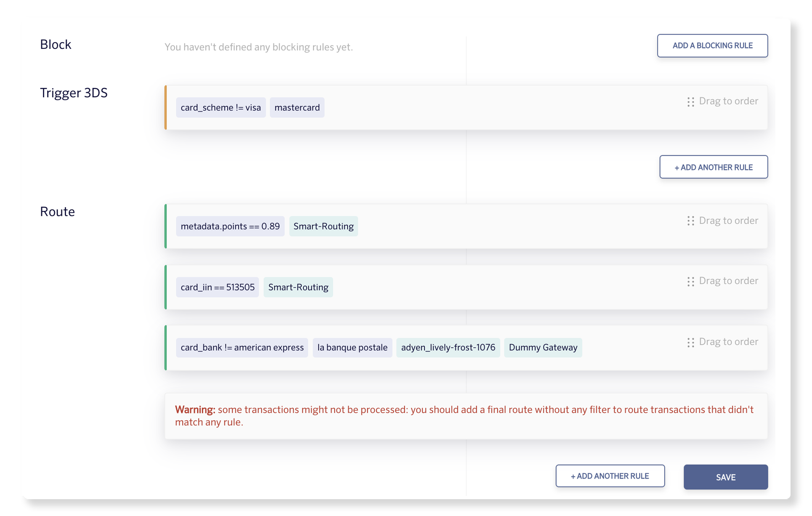Click Smart-Routing tag in metadata.points rule
Image resolution: width=812 pixels, height=516 pixels.
[x=323, y=226]
